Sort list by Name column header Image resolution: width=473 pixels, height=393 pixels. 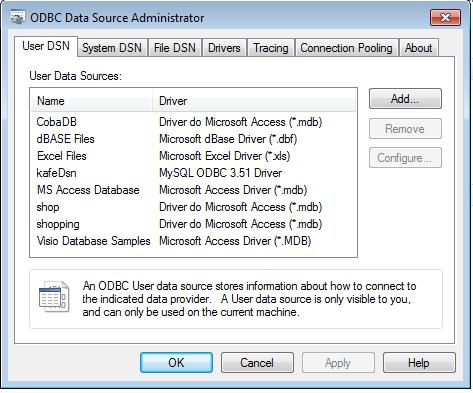click(x=92, y=101)
